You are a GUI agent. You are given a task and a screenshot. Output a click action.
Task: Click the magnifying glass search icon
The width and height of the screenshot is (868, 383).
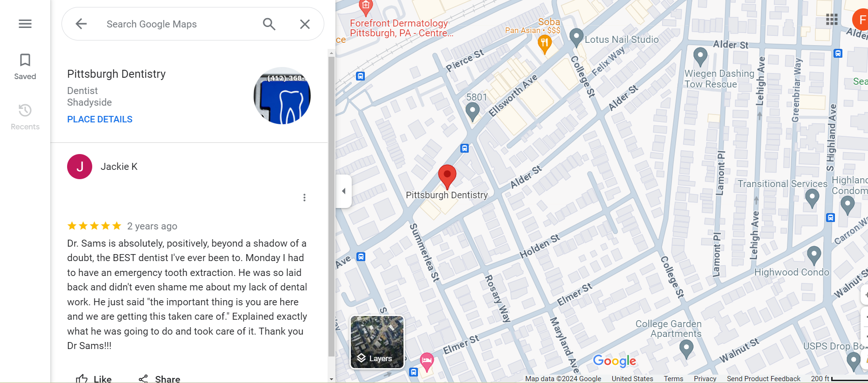pos(269,24)
